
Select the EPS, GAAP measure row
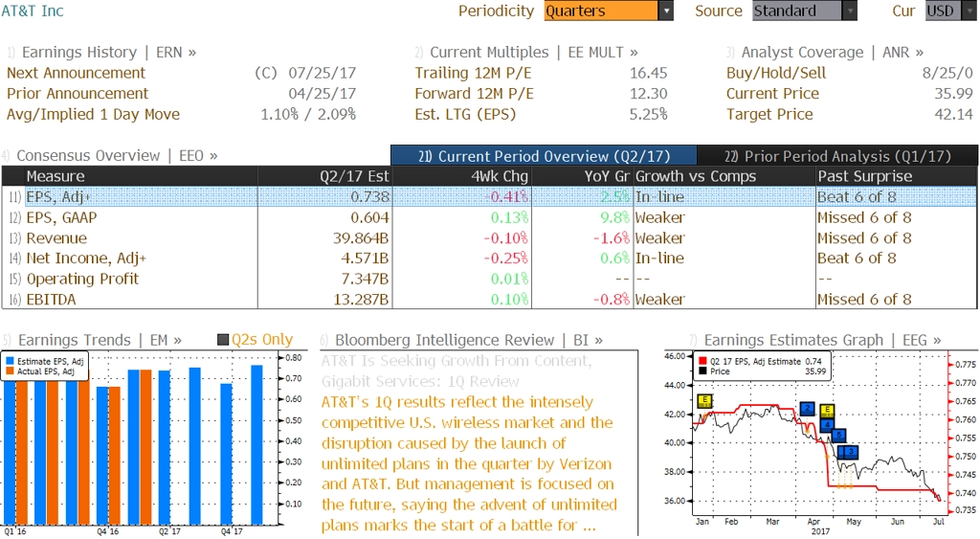(x=489, y=217)
